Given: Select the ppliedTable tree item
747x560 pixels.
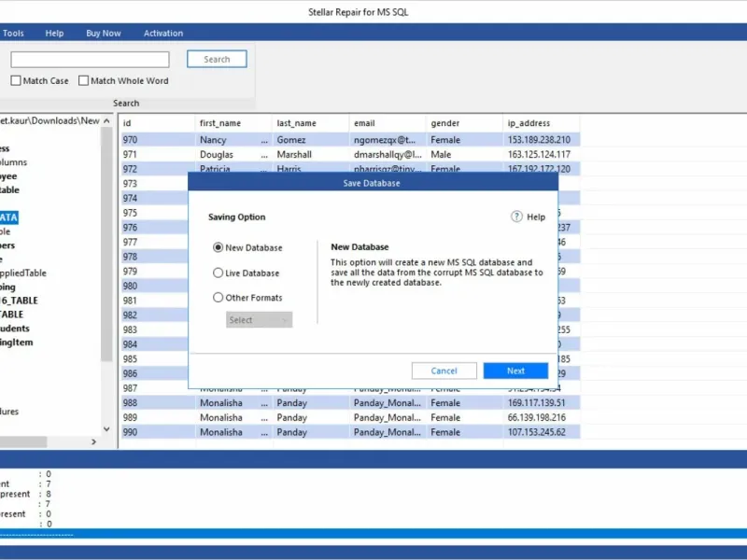Looking at the screenshot, I should tap(22, 273).
